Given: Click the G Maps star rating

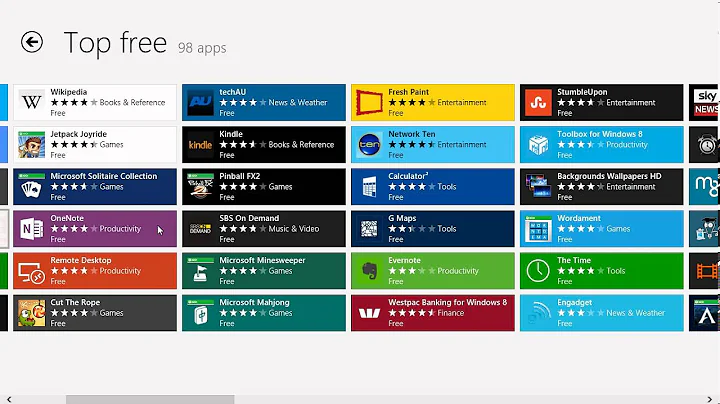Looking at the screenshot, I should coord(411,229).
